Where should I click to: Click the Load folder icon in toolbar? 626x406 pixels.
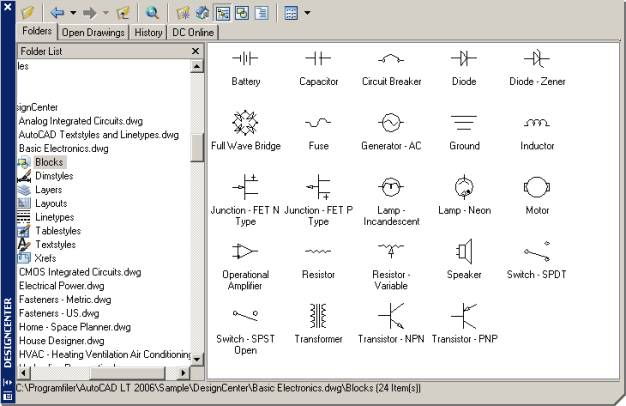(x=28, y=12)
